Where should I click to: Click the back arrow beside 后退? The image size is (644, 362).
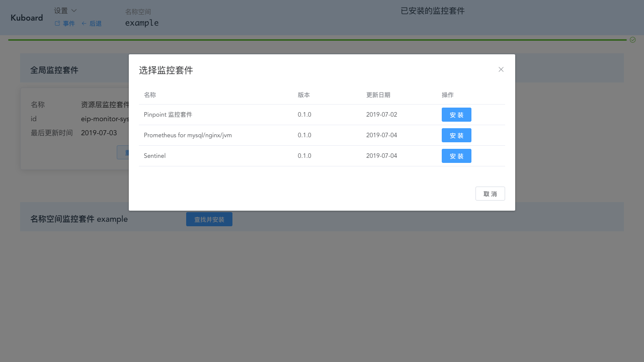click(x=85, y=23)
